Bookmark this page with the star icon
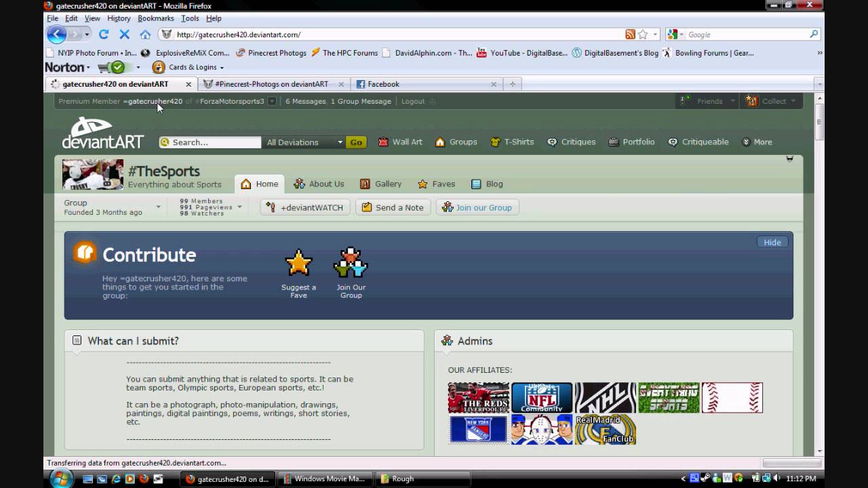 pyautogui.click(x=643, y=35)
